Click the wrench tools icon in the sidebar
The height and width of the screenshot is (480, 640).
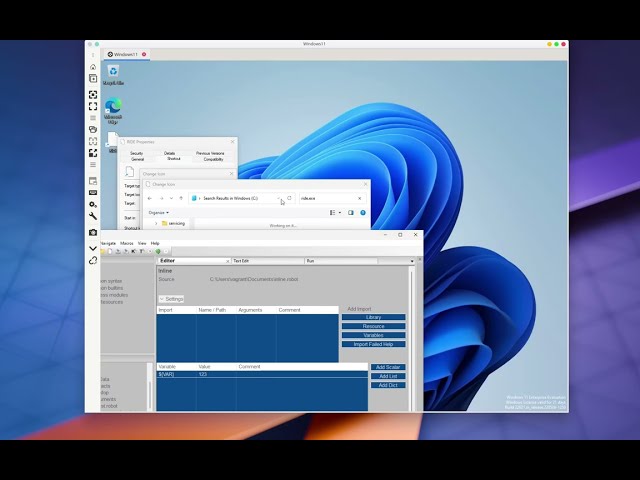tap(93, 216)
